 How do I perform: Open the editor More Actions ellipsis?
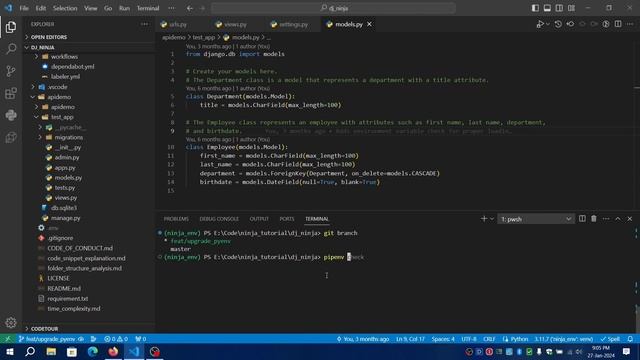[x=630, y=24]
